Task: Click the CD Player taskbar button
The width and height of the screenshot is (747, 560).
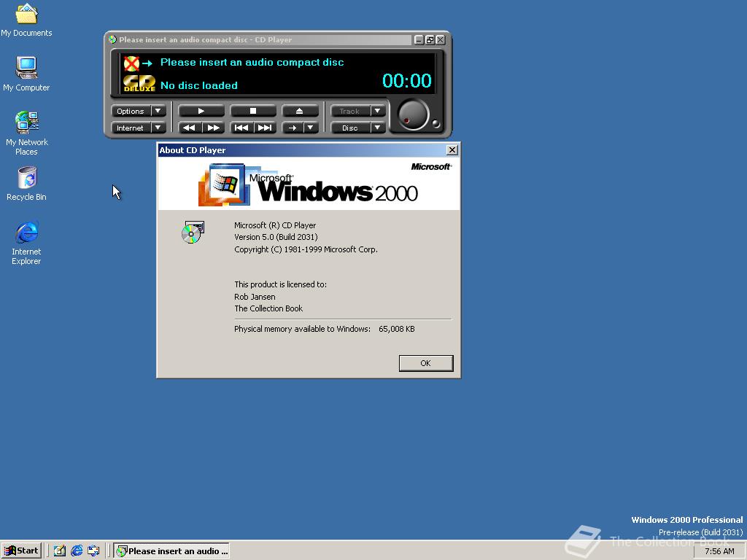Action: point(172,551)
